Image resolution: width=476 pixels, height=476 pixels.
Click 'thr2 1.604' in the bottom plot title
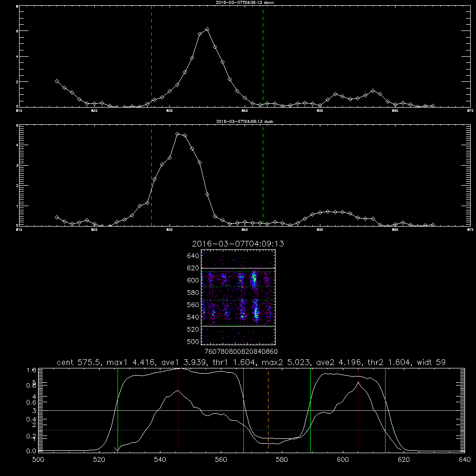click(389, 362)
